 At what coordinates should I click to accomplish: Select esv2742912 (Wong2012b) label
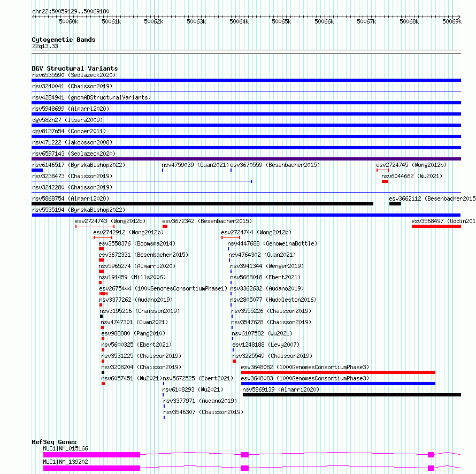coord(128,232)
